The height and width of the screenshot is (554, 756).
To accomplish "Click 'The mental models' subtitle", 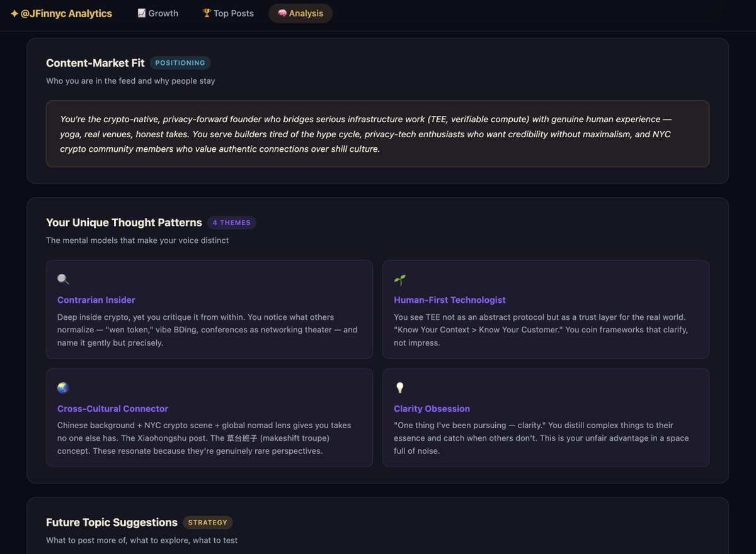I will point(137,240).
